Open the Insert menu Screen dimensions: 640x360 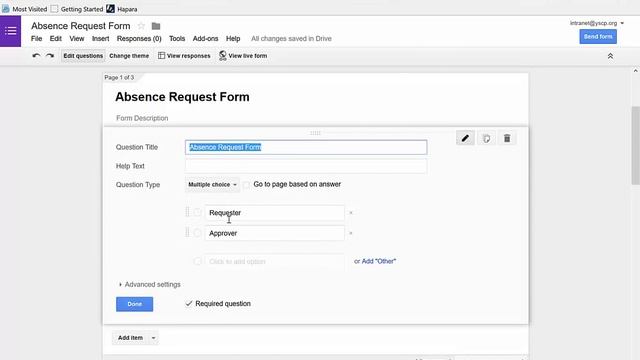[100, 38]
